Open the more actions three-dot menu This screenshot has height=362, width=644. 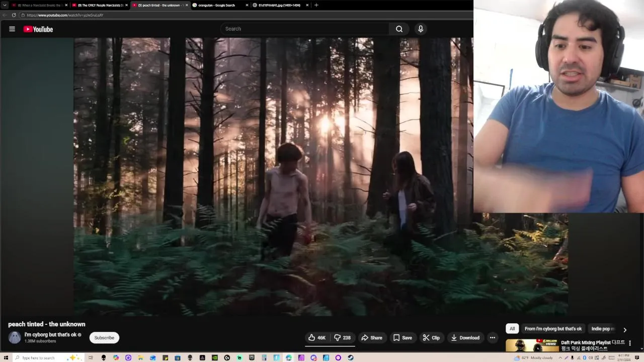[493, 338]
